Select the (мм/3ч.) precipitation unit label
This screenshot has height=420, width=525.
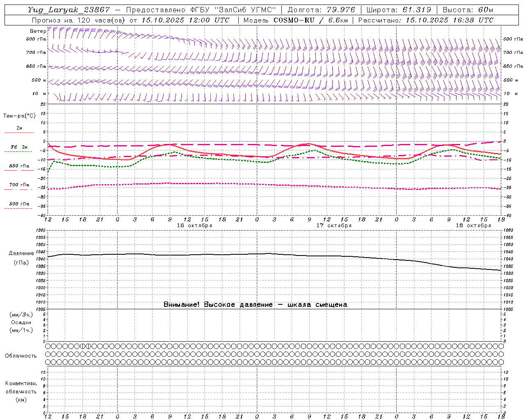point(21,315)
